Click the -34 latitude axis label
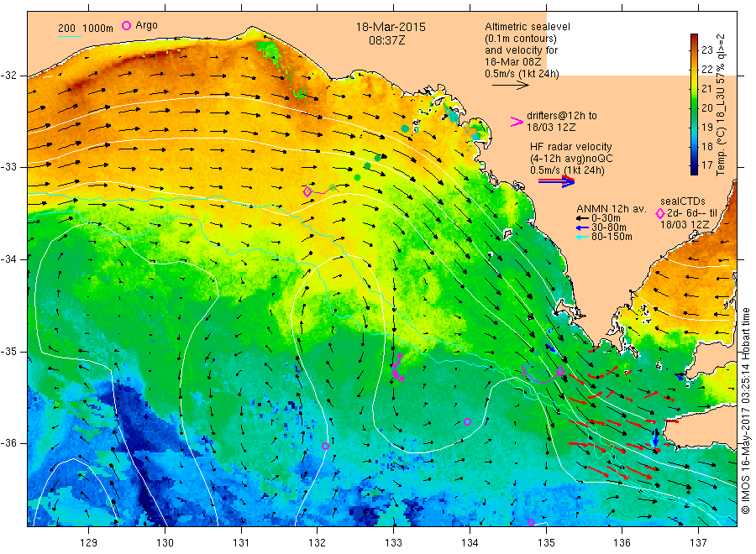The image size is (756, 554). click(8, 259)
